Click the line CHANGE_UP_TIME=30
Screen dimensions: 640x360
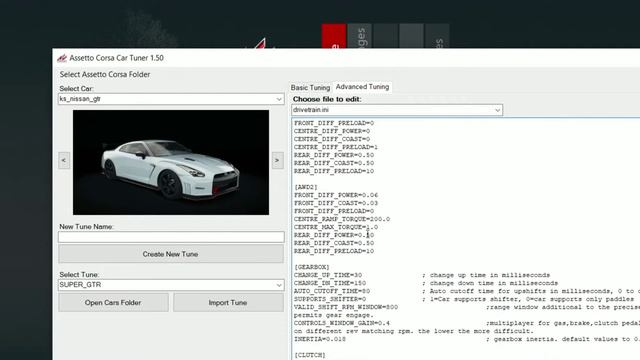coord(328,275)
